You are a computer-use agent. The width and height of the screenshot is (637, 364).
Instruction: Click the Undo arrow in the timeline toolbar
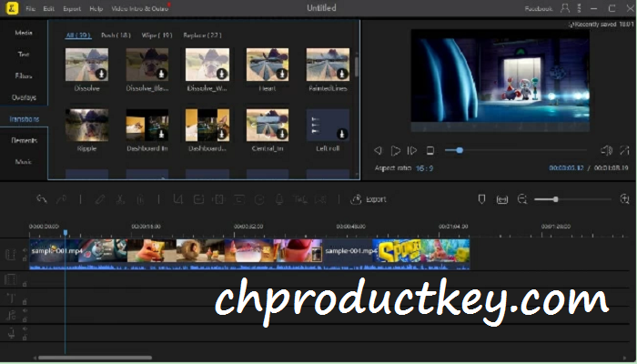[42, 199]
